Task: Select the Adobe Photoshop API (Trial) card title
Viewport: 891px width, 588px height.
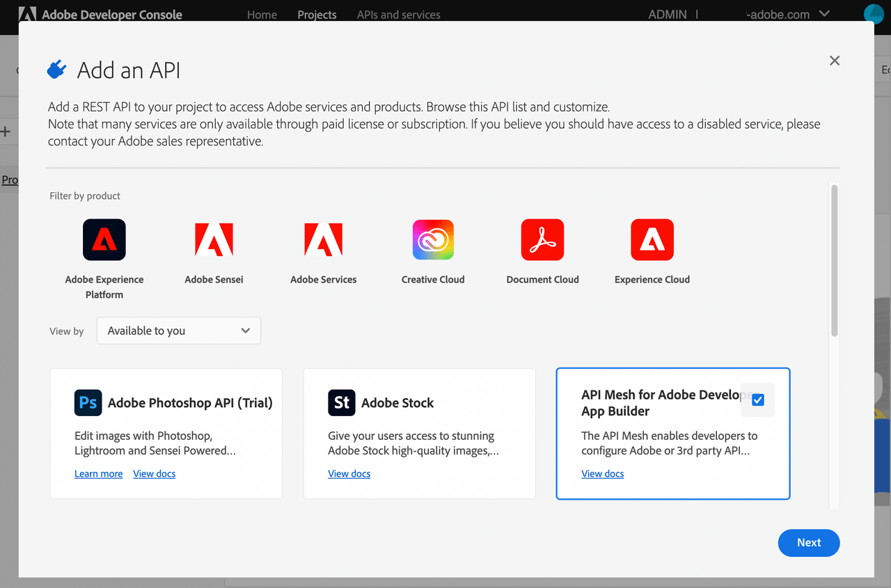Action: coord(190,403)
